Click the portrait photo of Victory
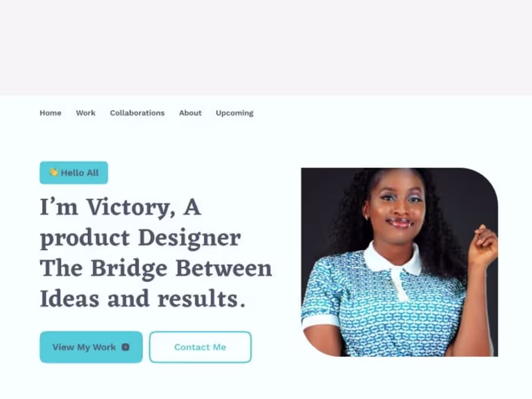532x399 pixels. point(400,262)
